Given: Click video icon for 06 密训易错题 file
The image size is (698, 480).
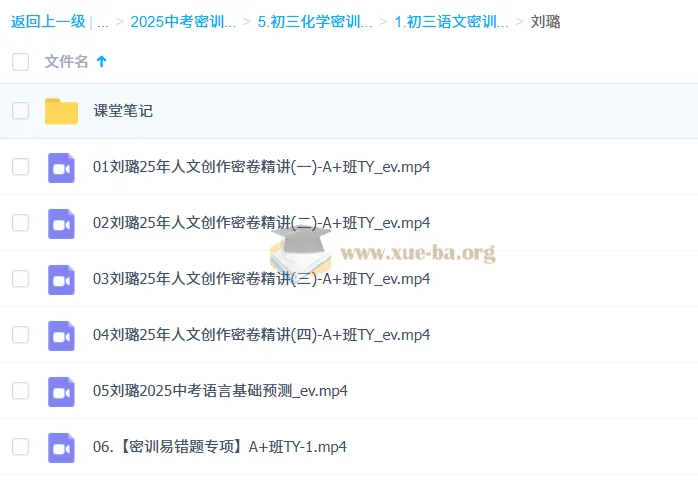Looking at the screenshot, I should tap(61, 448).
